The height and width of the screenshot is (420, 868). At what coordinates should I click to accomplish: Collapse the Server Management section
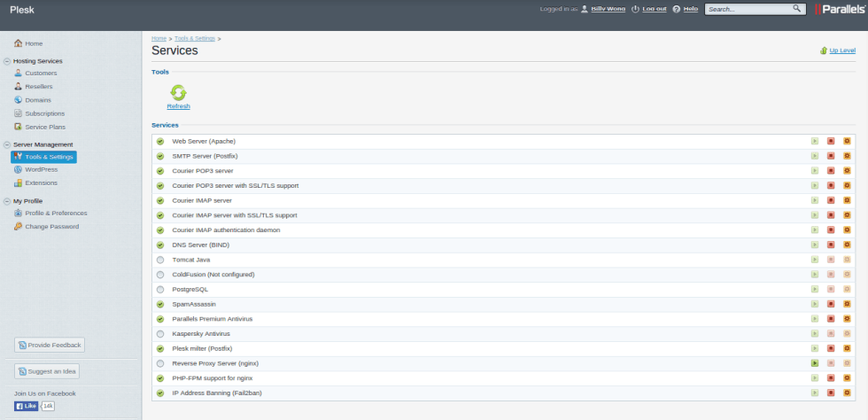click(7, 145)
